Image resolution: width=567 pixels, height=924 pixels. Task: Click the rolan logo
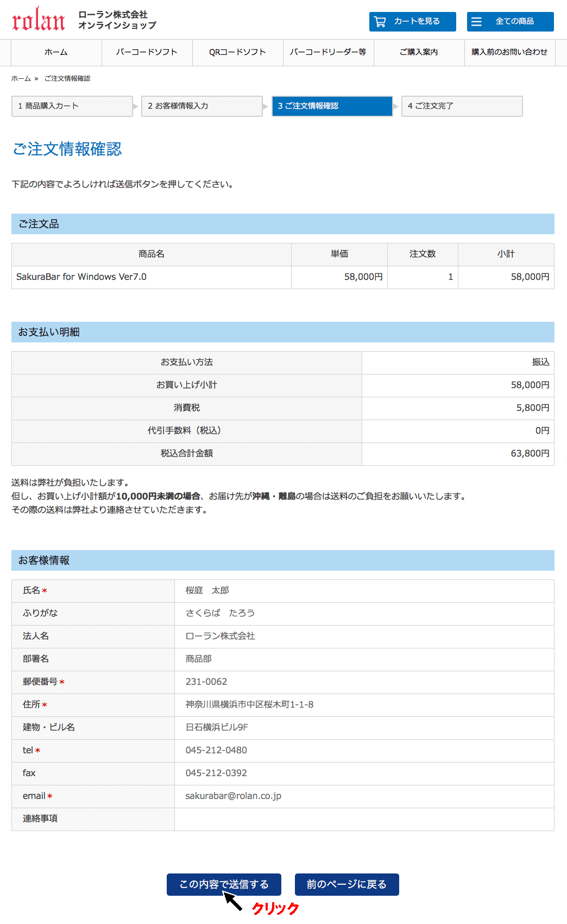click(x=38, y=20)
